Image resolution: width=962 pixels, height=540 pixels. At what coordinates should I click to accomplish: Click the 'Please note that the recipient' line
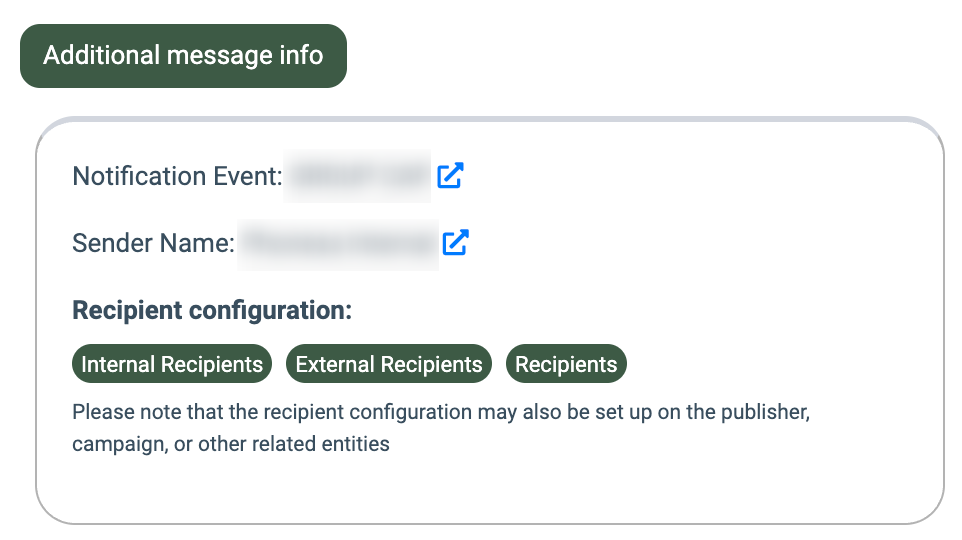click(x=440, y=412)
